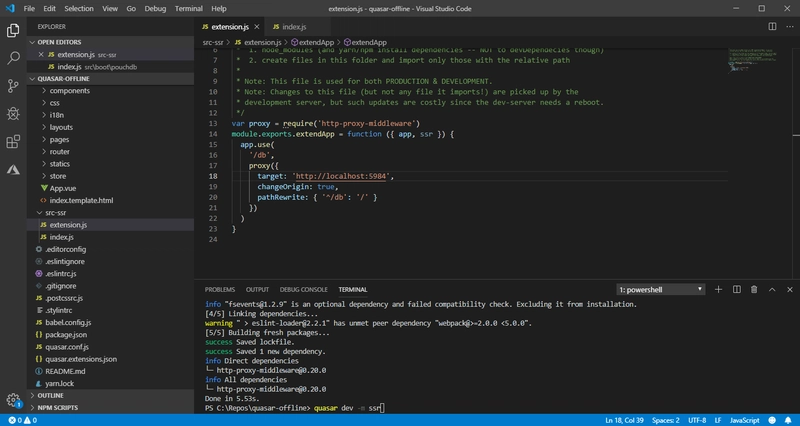Open the Source Control view
The height and width of the screenshot is (426, 800).
(x=13, y=88)
